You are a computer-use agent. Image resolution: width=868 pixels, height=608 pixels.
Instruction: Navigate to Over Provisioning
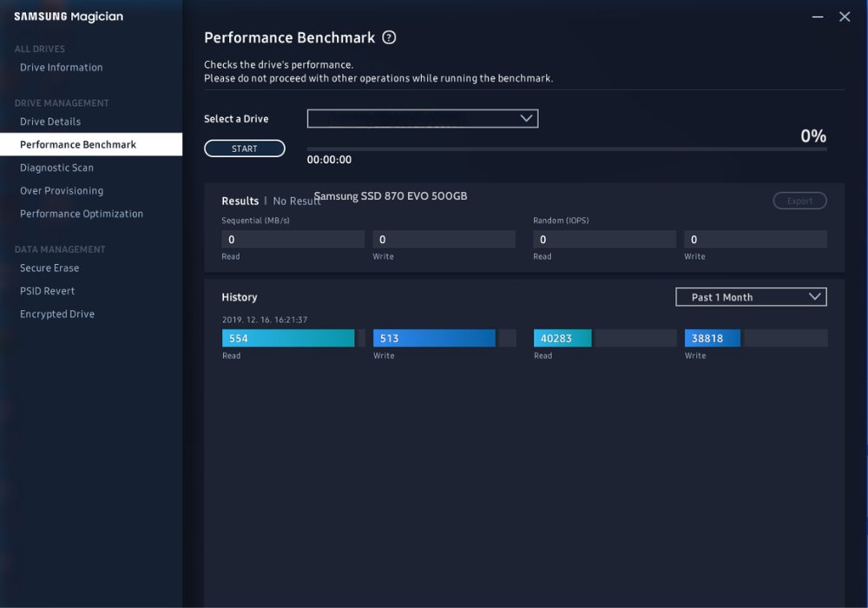pos(62,191)
